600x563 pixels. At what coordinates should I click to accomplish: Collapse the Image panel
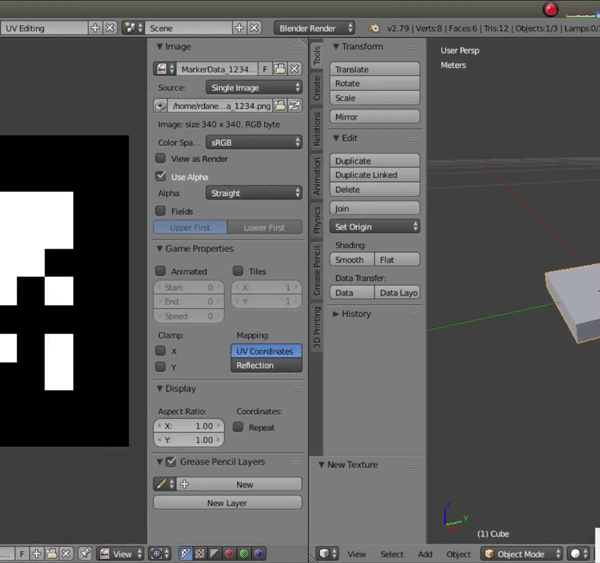coord(160,46)
